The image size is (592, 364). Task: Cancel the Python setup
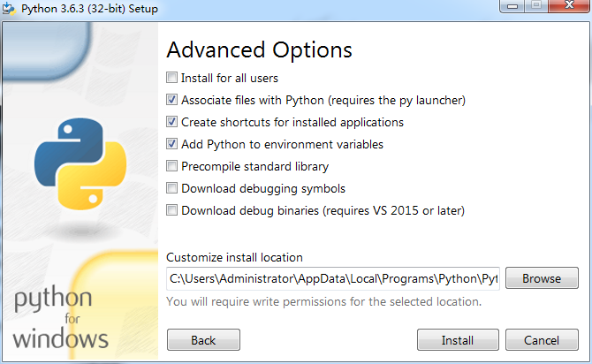[542, 340]
